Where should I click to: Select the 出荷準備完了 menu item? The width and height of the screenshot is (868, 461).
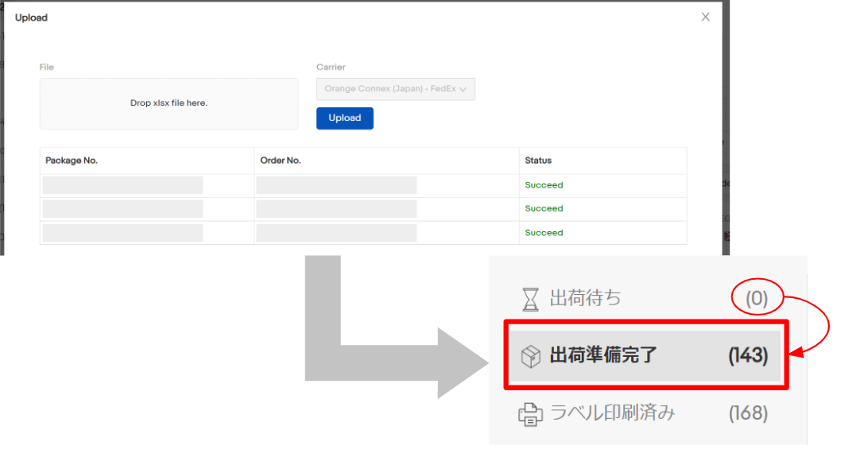point(603,355)
